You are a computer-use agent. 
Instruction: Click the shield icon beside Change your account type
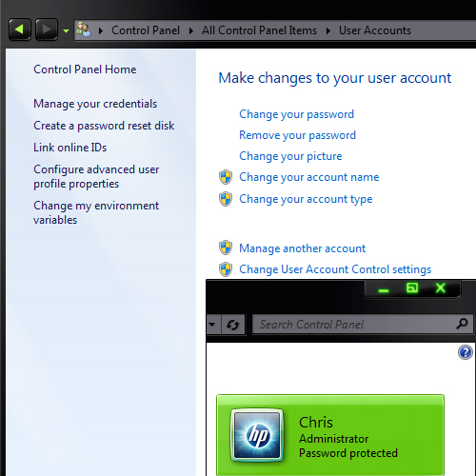pyautogui.click(x=226, y=199)
